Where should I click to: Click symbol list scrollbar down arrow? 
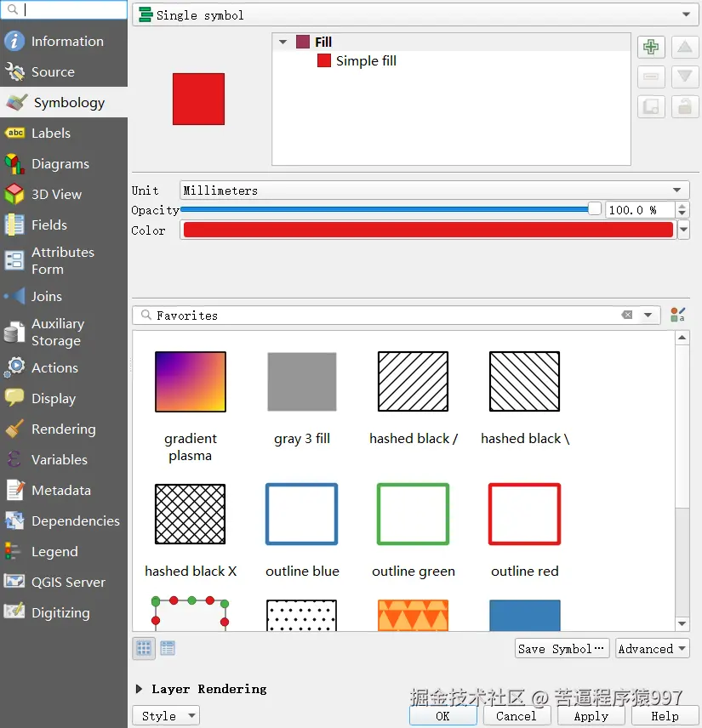[x=682, y=623]
